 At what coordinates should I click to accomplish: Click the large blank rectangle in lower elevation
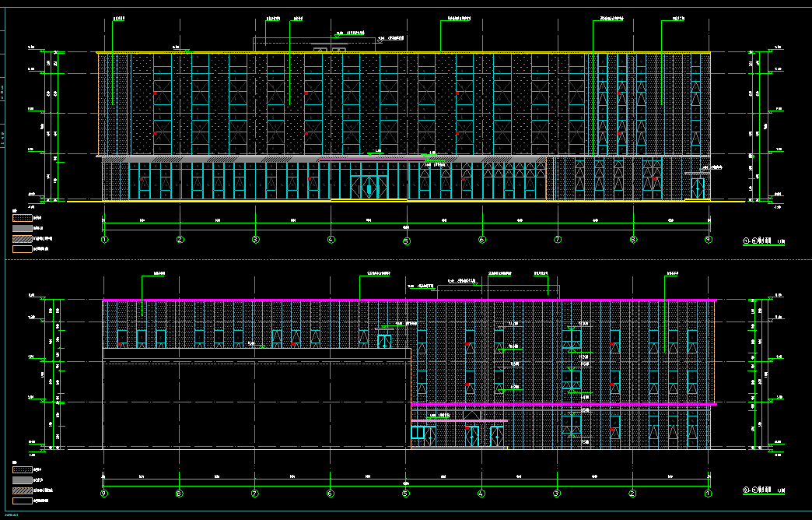[x=257, y=405]
